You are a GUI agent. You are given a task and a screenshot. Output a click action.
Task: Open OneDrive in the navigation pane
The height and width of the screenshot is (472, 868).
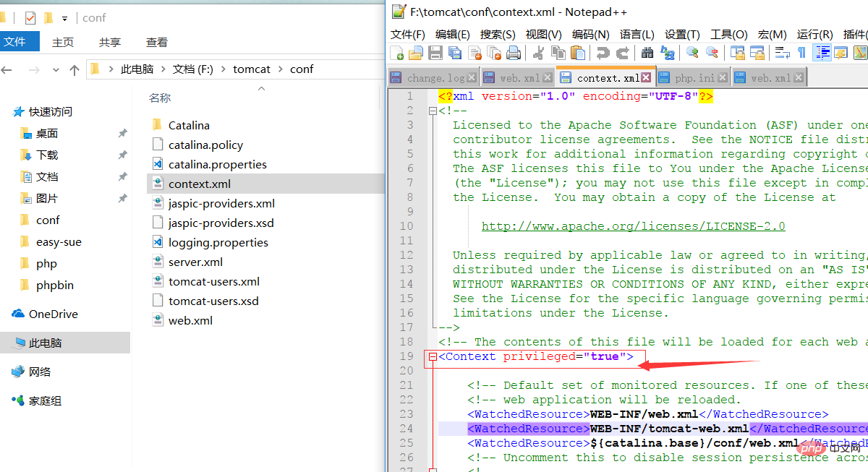pos(53,314)
